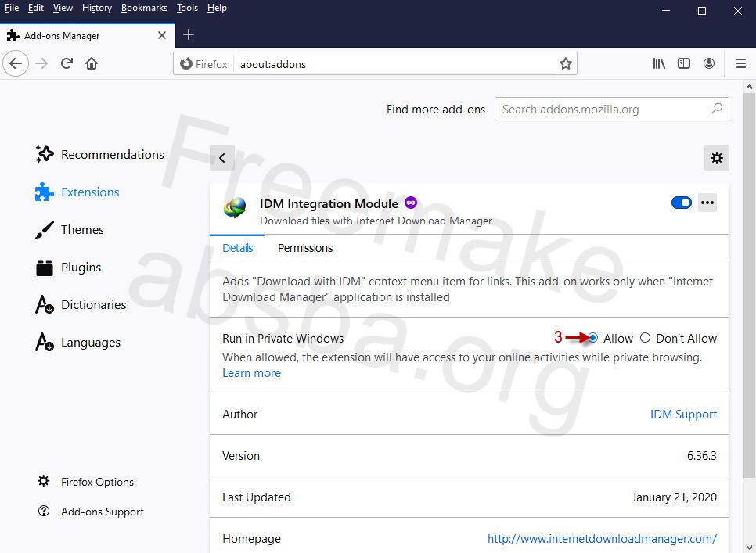Open the View menu

(63, 8)
